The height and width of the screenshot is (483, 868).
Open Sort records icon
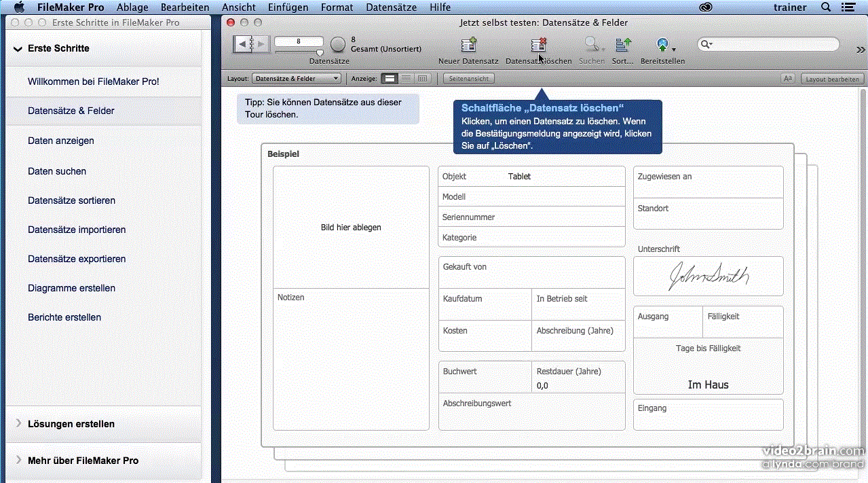[x=623, y=45]
